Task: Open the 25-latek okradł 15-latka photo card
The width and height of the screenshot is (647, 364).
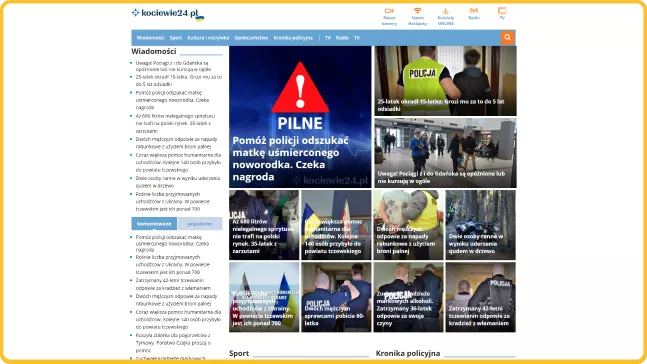Action: click(x=445, y=81)
